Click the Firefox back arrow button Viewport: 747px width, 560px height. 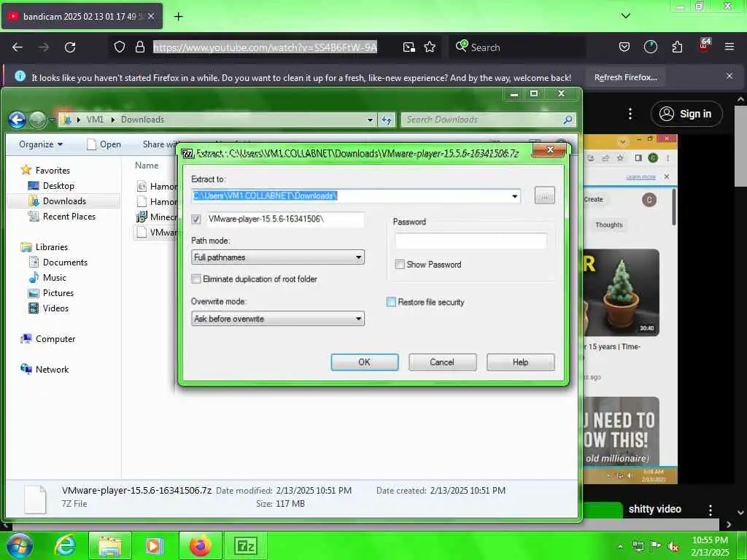tap(18, 47)
